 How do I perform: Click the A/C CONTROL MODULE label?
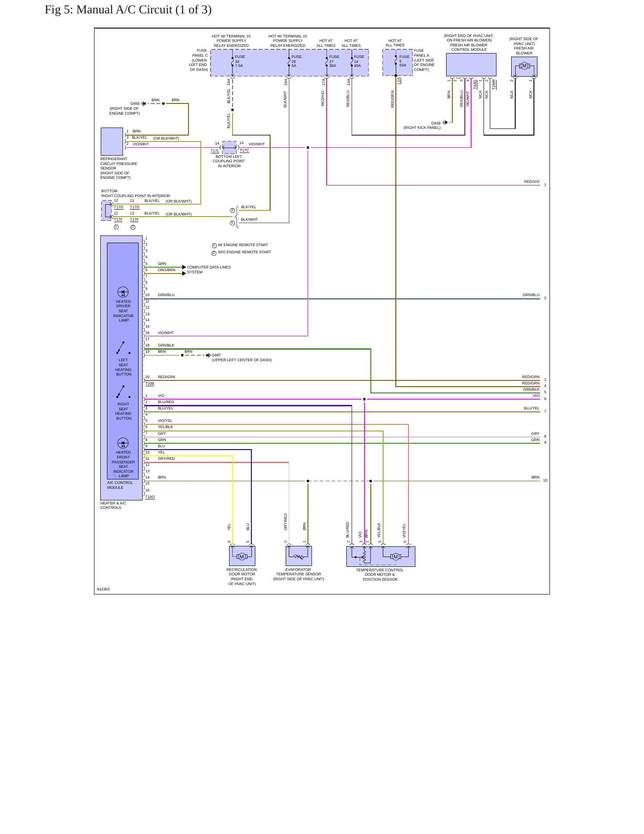(120, 485)
